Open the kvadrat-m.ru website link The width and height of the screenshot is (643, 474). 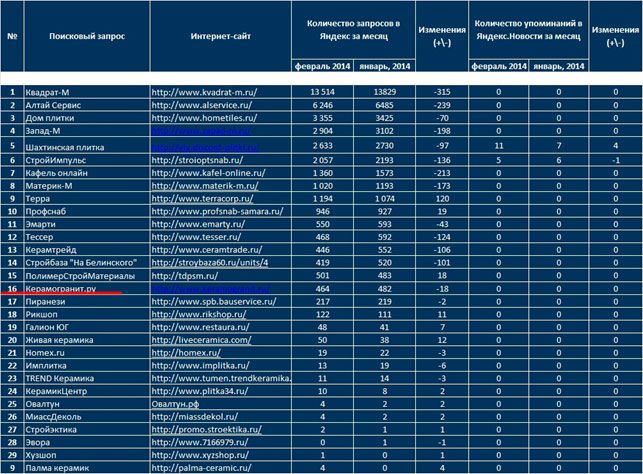point(203,92)
